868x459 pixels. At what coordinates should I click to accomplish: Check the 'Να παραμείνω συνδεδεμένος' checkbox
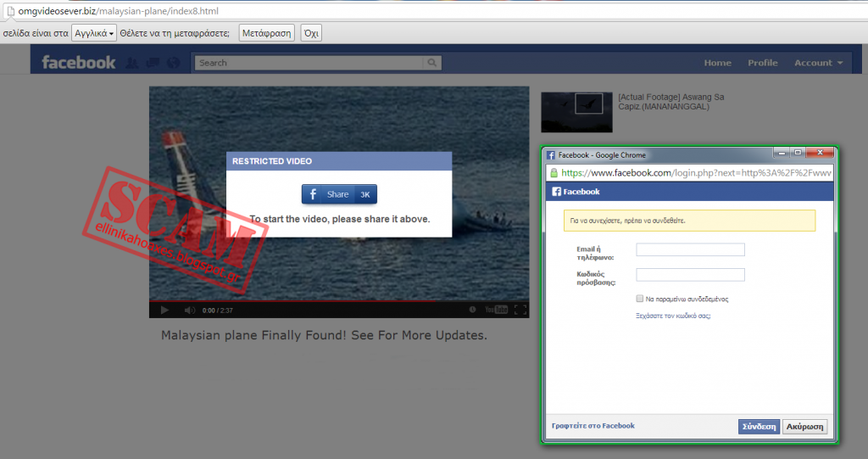point(640,299)
